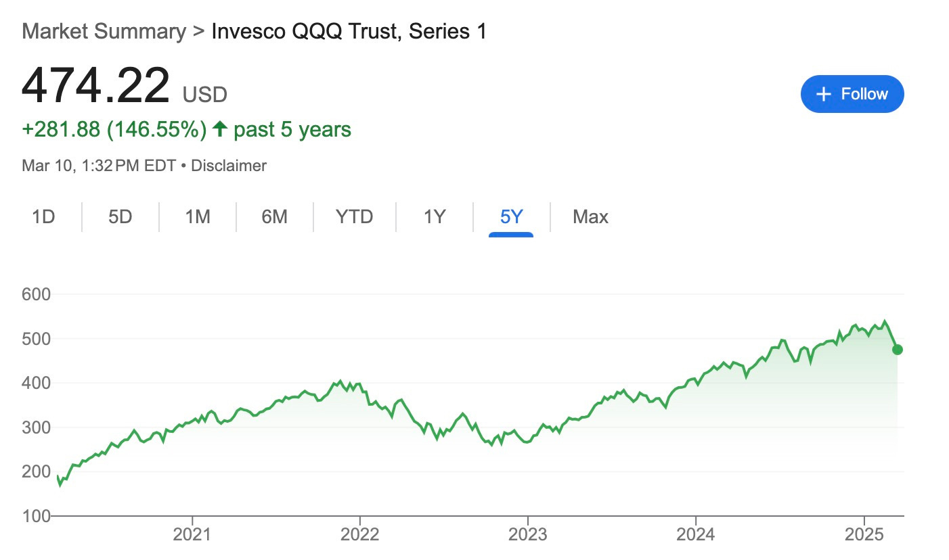Click the green up arrow icon

[x=219, y=129]
